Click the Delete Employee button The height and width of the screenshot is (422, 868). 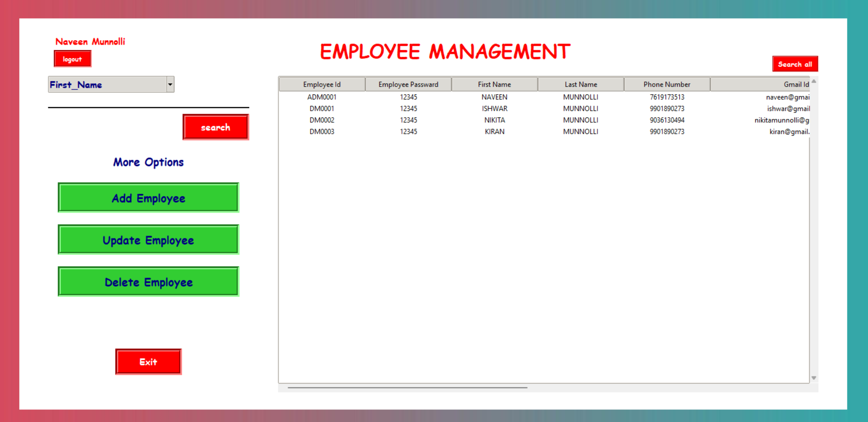[148, 282]
